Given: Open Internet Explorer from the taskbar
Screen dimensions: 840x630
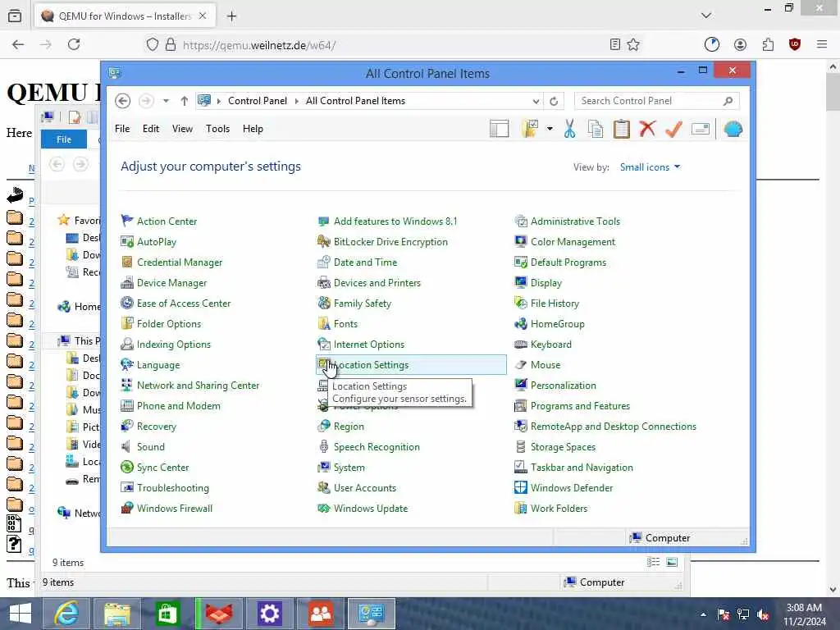Looking at the screenshot, I should pyautogui.click(x=66, y=614).
